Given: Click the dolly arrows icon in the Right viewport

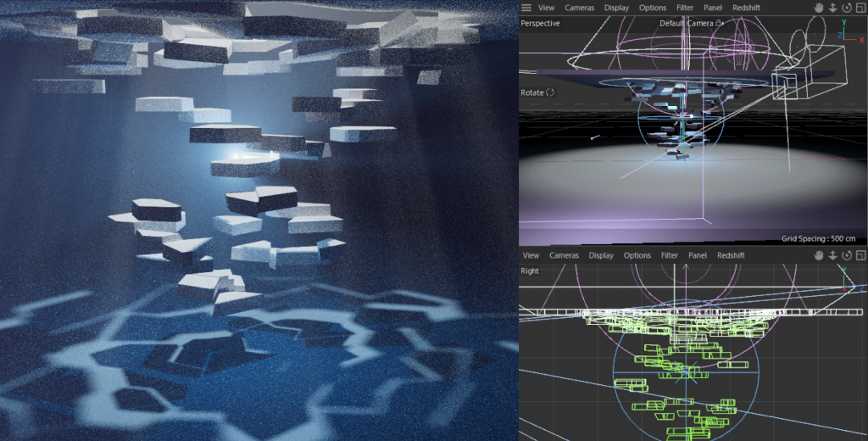Looking at the screenshot, I should click(833, 255).
